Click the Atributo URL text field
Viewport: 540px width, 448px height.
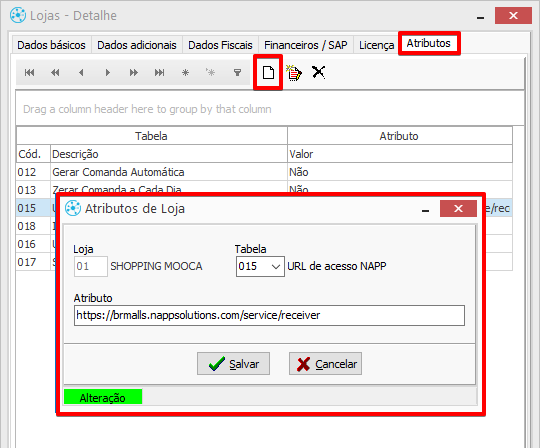pyautogui.click(x=269, y=315)
